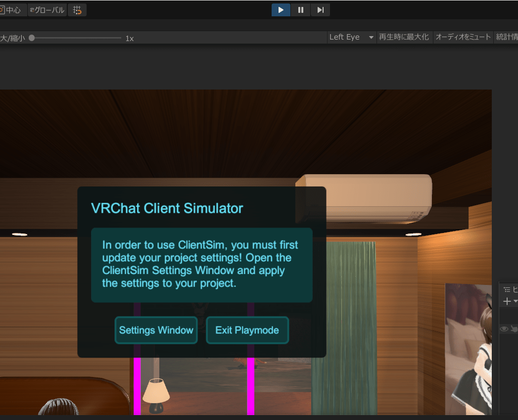Select the Hierarchy panel tab icon
Viewport: 518px width, 420px height.
507,290
